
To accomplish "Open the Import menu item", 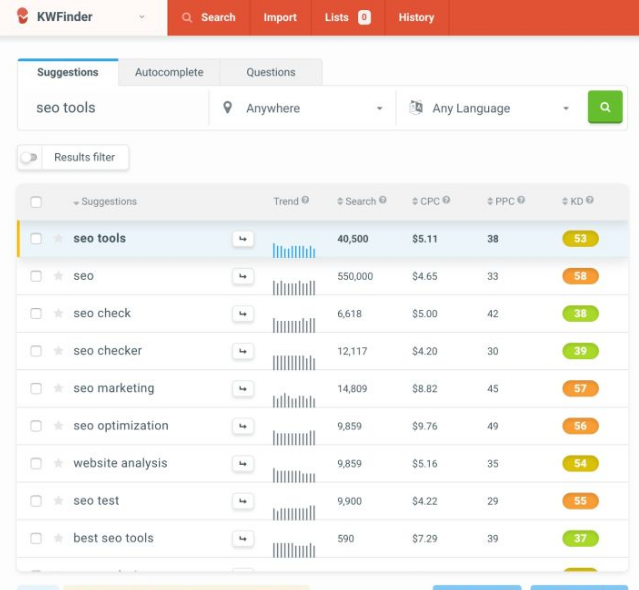I will tap(280, 18).
